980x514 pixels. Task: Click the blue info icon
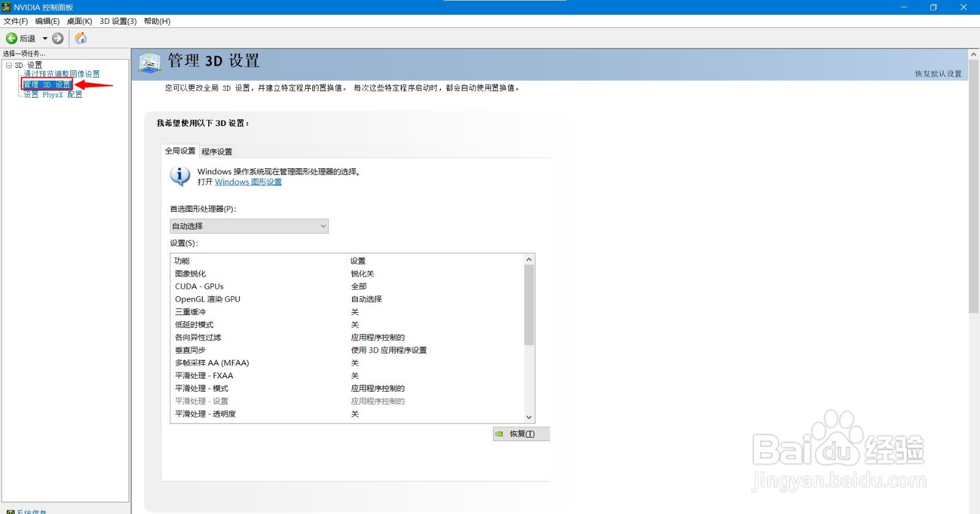click(180, 176)
